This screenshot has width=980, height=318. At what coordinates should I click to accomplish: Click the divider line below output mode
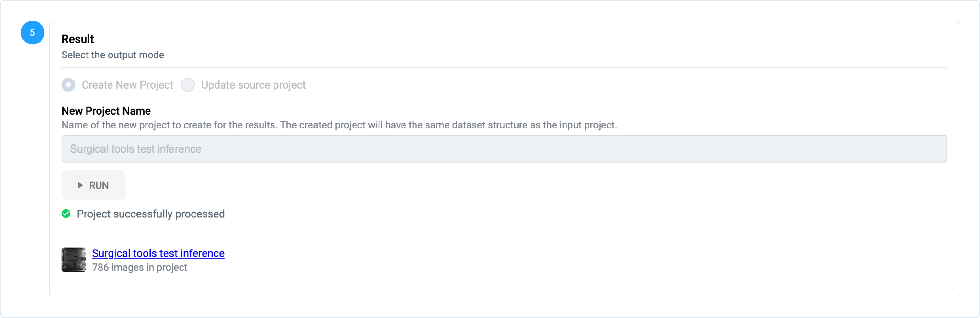pyautogui.click(x=504, y=68)
